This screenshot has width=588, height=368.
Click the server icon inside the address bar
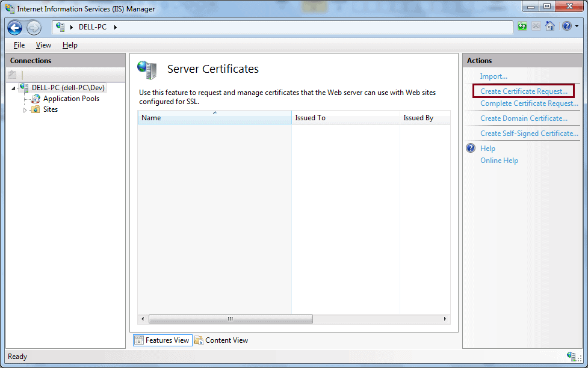[x=59, y=26]
